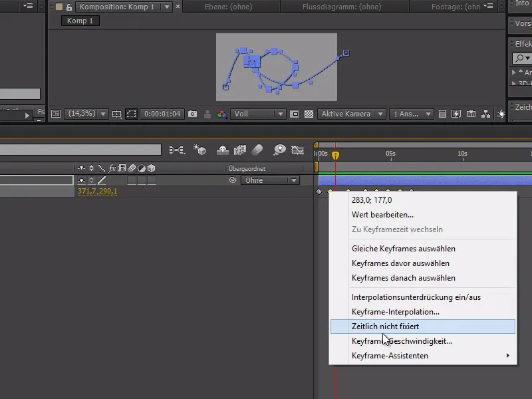Choose Keyframes davor auswählen
Screen dimensions: 532x399
[x=423, y=263]
